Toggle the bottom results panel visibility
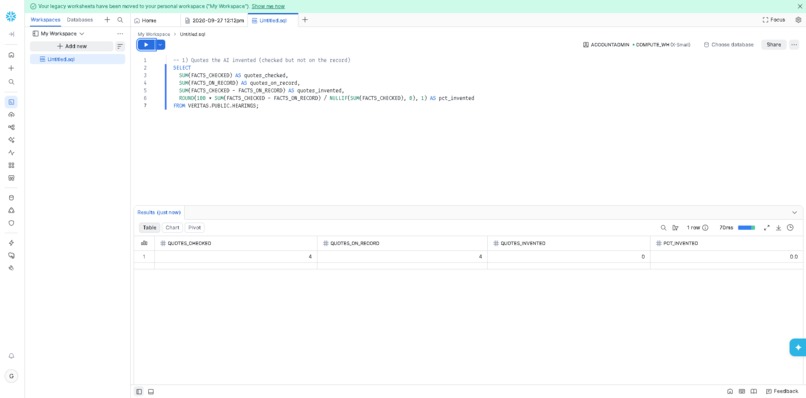Image resolution: width=806 pixels, height=398 pixels. pos(151,391)
